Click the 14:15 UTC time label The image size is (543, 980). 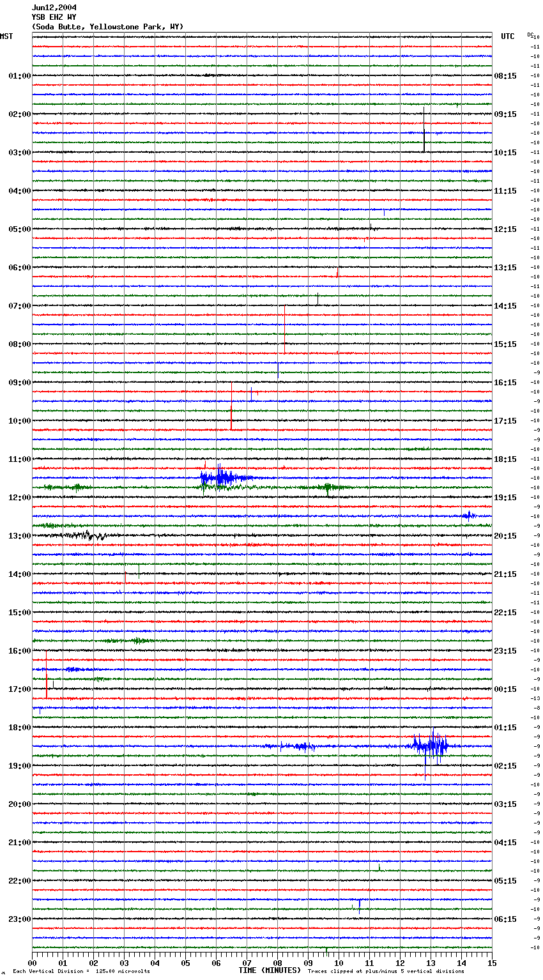505,306
